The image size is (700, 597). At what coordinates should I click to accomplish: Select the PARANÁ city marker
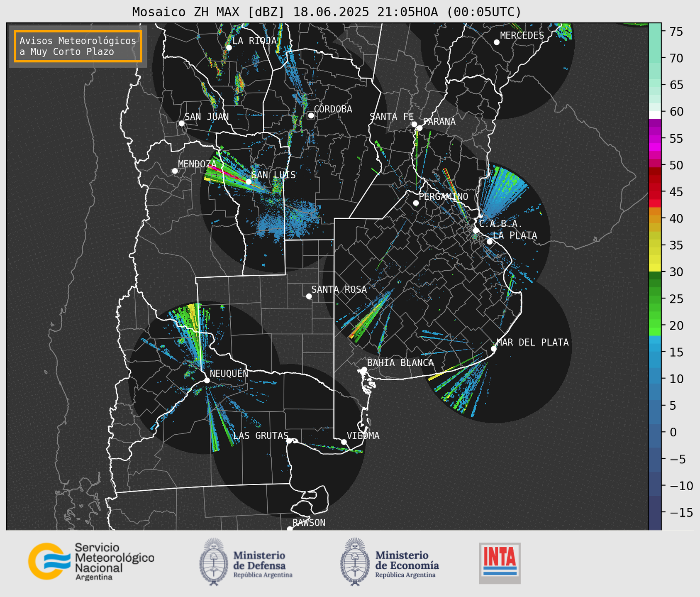click(x=420, y=128)
